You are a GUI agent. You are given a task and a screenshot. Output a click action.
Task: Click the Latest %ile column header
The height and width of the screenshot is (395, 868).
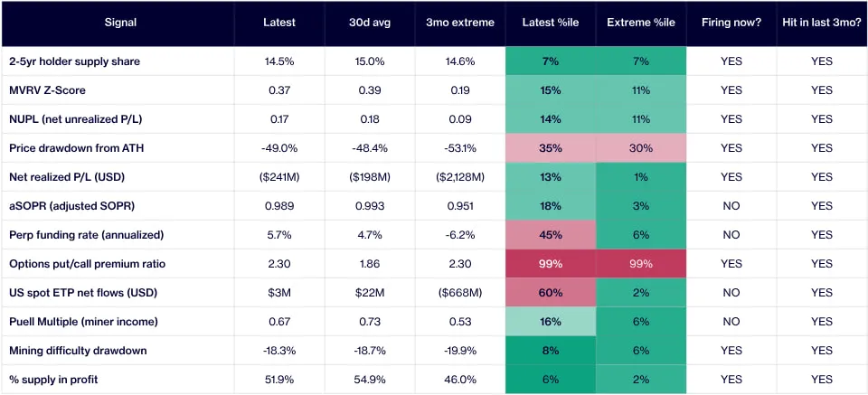click(551, 24)
